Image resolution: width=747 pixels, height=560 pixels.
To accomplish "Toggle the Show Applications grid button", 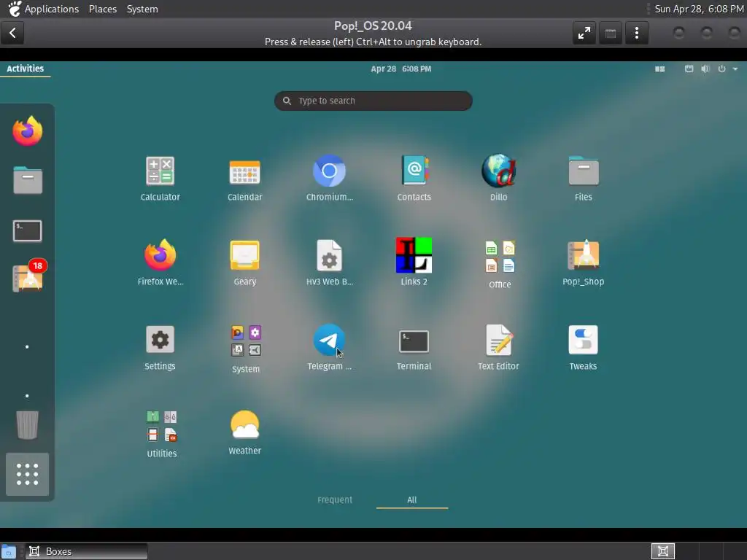I will (27, 474).
